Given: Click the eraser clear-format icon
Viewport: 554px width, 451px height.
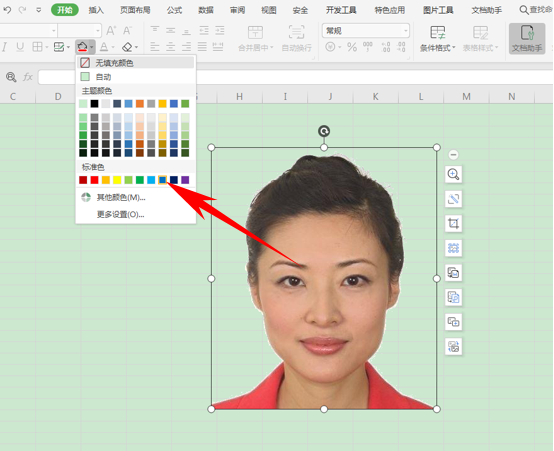Looking at the screenshot, I should click(x=127, y=47).
